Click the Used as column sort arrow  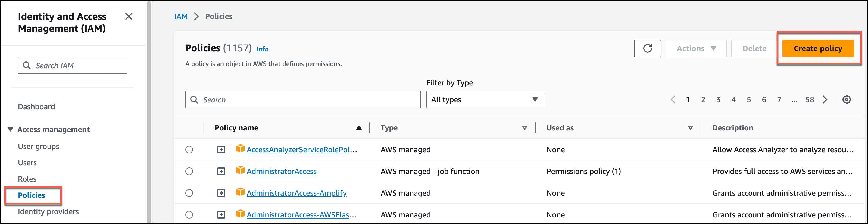[x=690, y=128]
